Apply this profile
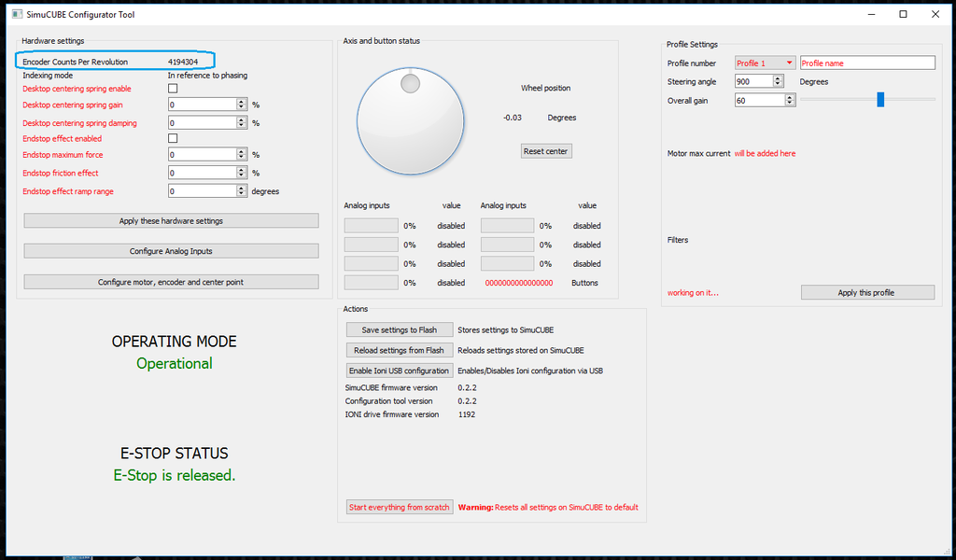The width and height of the screenshot is (956, 560). point(867,292)
